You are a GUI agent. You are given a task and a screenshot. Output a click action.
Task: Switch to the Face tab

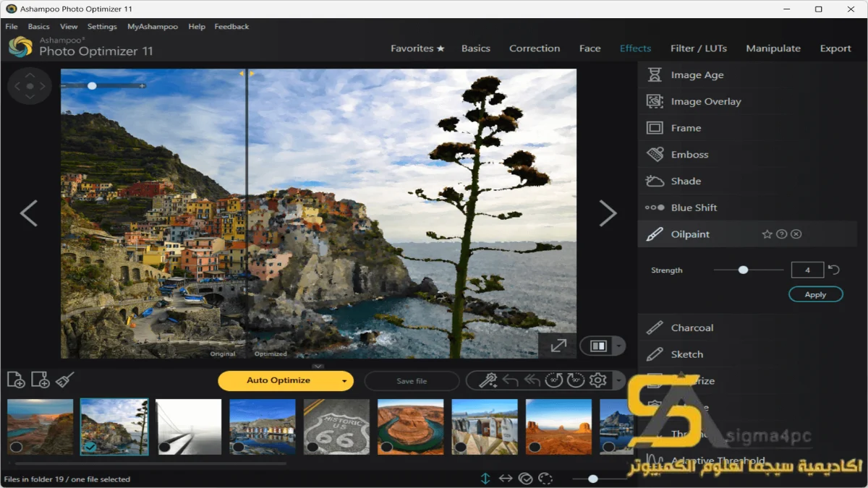click(x=590, y=48)
